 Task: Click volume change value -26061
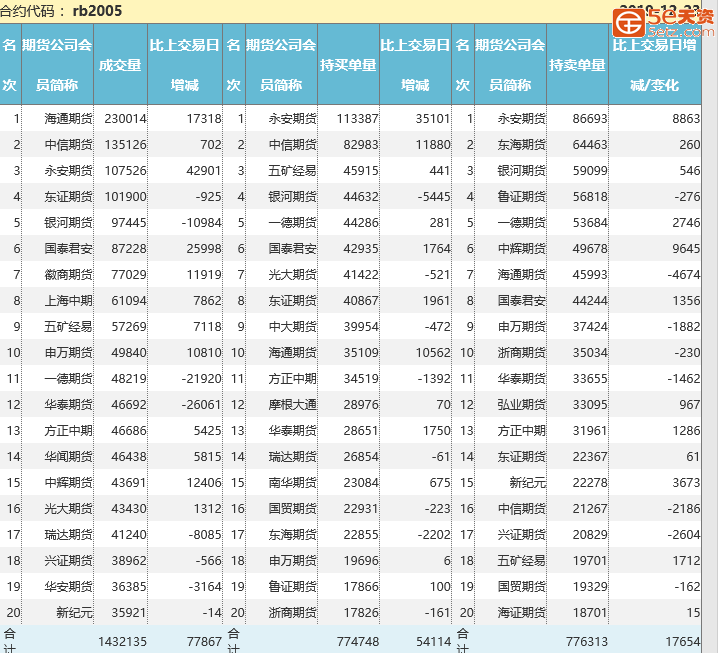(x=202, y=405)
